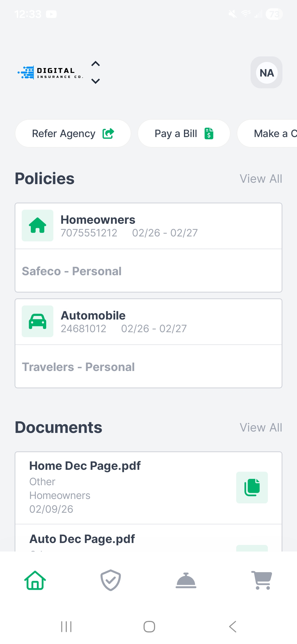The width and height of the screenshot is (297, 644).
Task: Open the service bell tab
Action: pyautogui.click(x=186, y=580)
